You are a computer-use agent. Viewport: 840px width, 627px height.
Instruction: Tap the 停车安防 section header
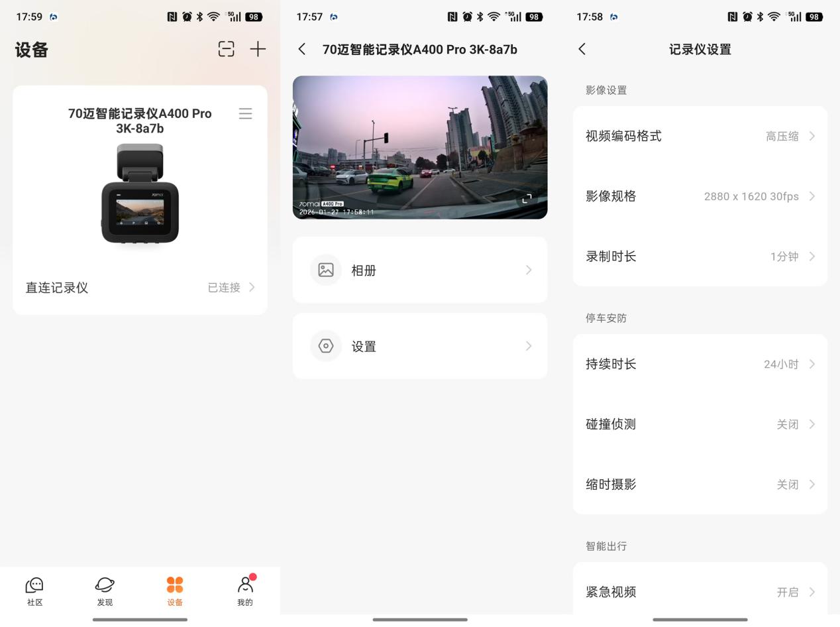[x=606, y=318]
